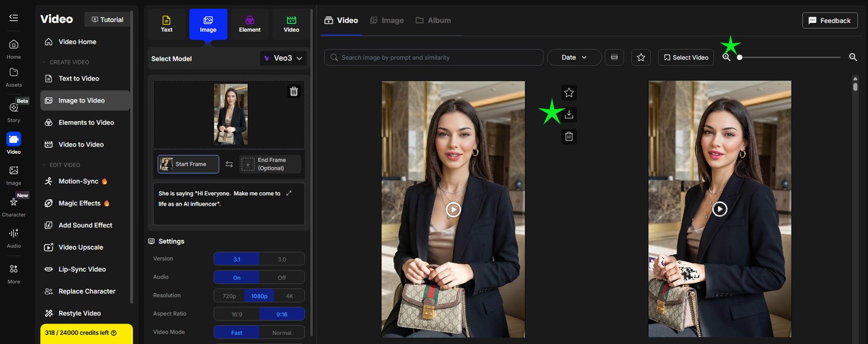Collapse the left sidebar menu
This screenshot has height=344, width=868.
coord(14,18)
